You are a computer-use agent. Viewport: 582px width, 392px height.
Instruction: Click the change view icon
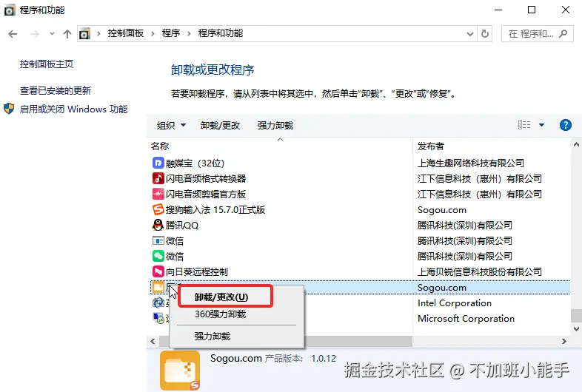pos(524,125)
